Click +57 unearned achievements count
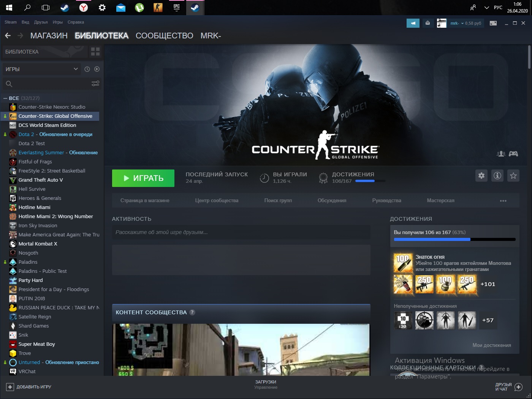Image resolution: width=532 pixels, height=399 pixels. click(488, 320)
